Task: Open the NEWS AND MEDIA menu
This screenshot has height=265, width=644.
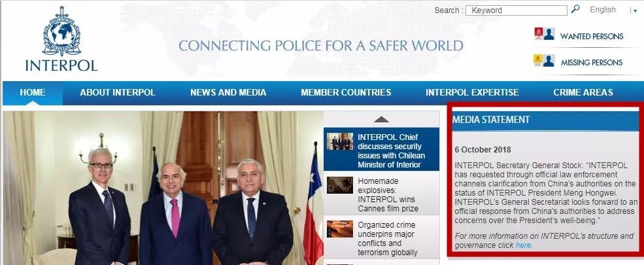Action: coord(228,92)
